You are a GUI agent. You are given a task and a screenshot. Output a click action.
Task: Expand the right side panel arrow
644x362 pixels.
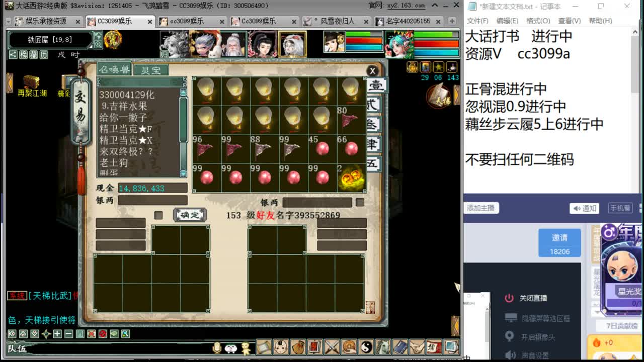pyautogui.click(x=456, y=95)
